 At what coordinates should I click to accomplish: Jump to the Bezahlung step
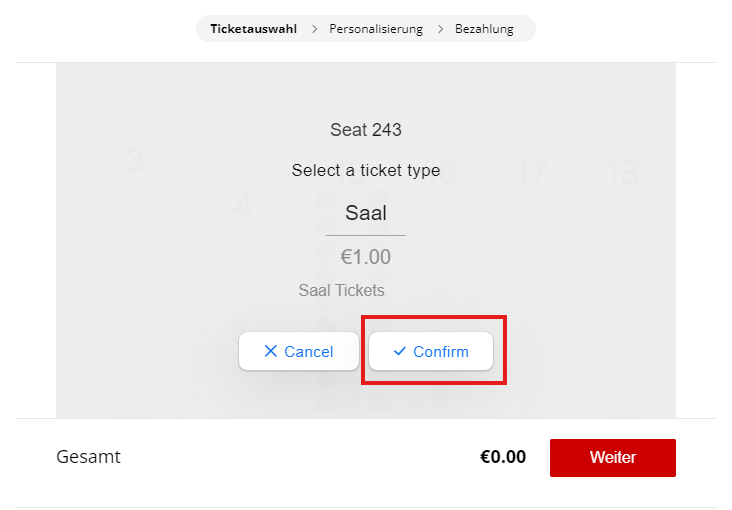click(484, 29)
